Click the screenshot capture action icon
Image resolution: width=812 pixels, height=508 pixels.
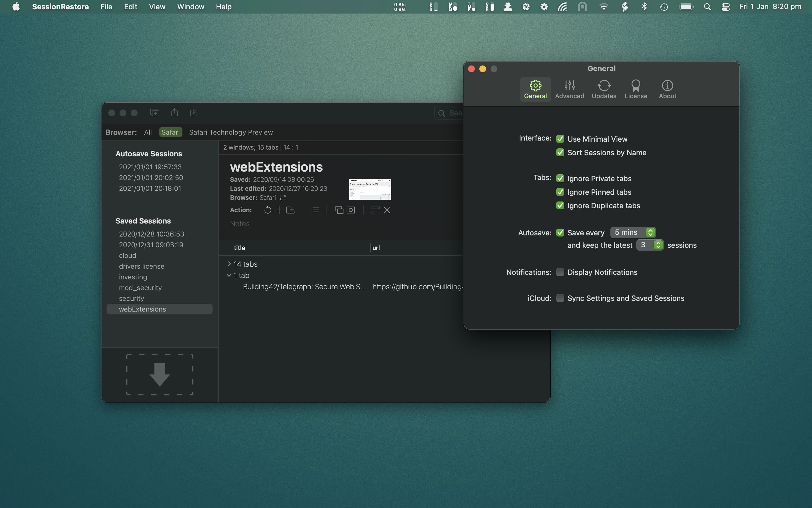pos(351,210)
